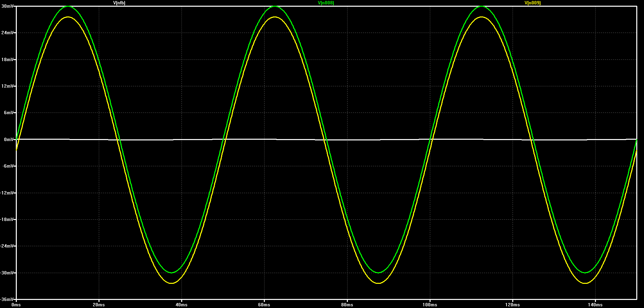
Task: Select the green V(n008) trace label
Action: [326, 3]
